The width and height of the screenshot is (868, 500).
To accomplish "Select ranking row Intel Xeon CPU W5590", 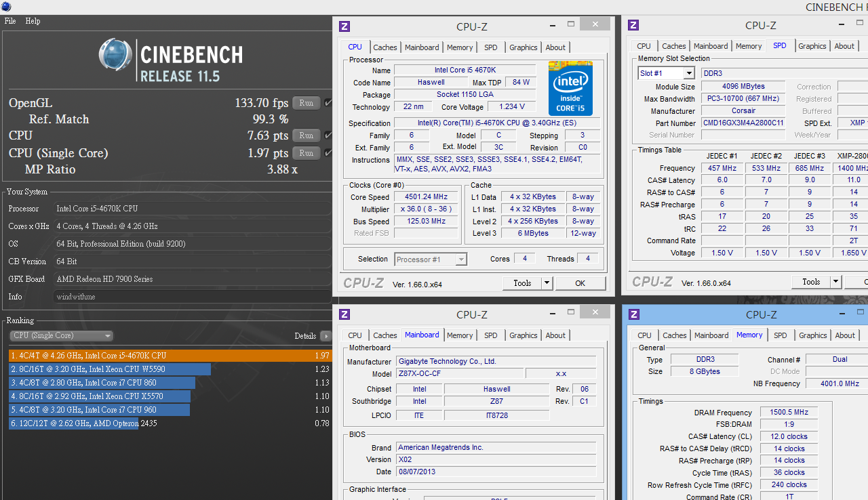I will 170,369.
